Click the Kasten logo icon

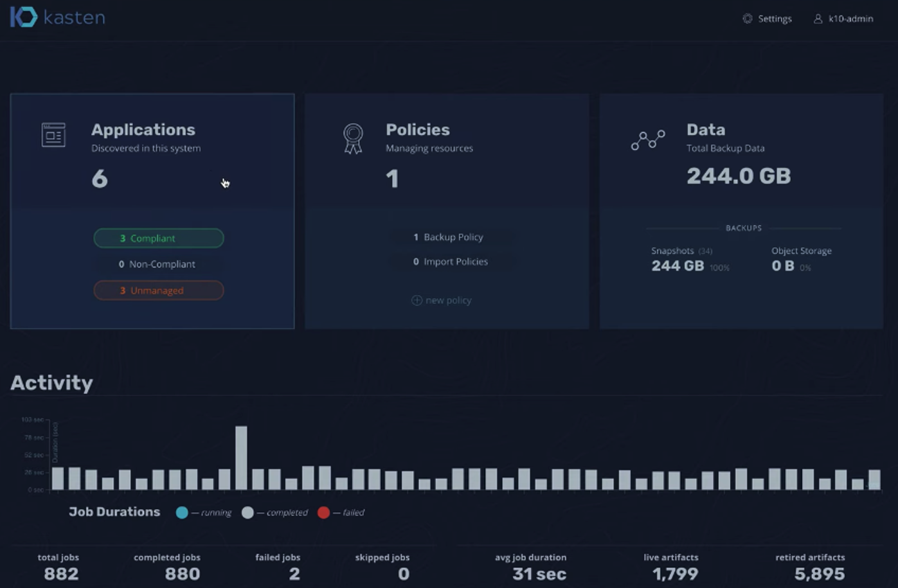click(24, 17)
